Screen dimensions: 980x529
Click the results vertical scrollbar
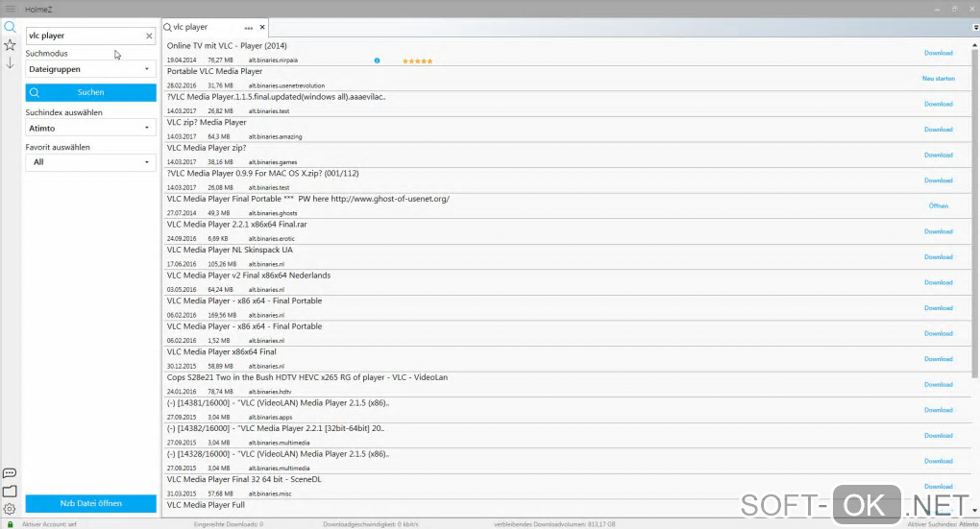click(974, 212)
